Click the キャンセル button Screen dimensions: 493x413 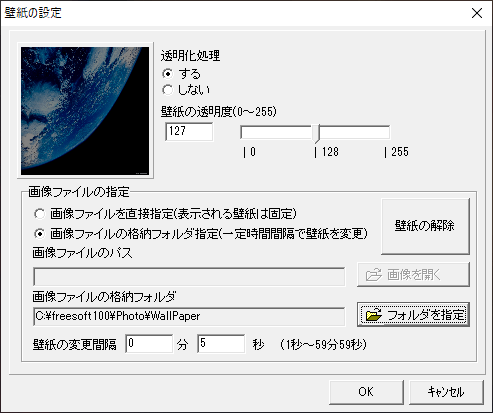tap(446, 392)
